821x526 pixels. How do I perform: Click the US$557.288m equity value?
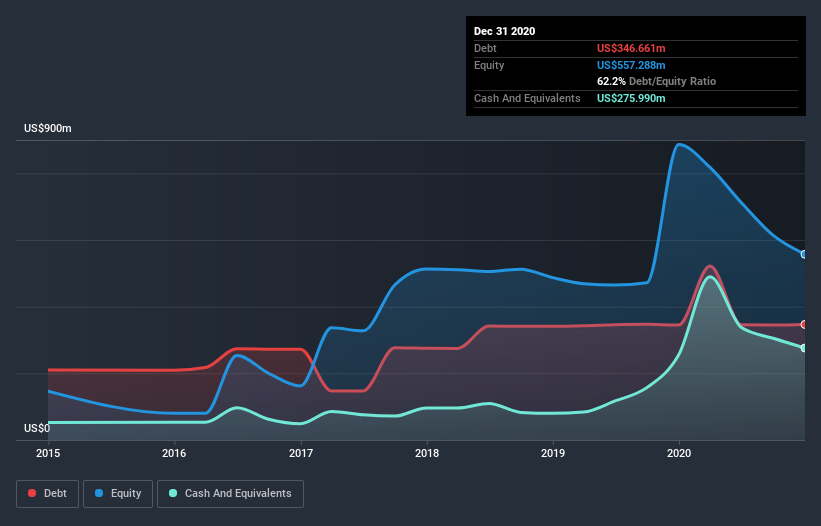pos(631,65)
